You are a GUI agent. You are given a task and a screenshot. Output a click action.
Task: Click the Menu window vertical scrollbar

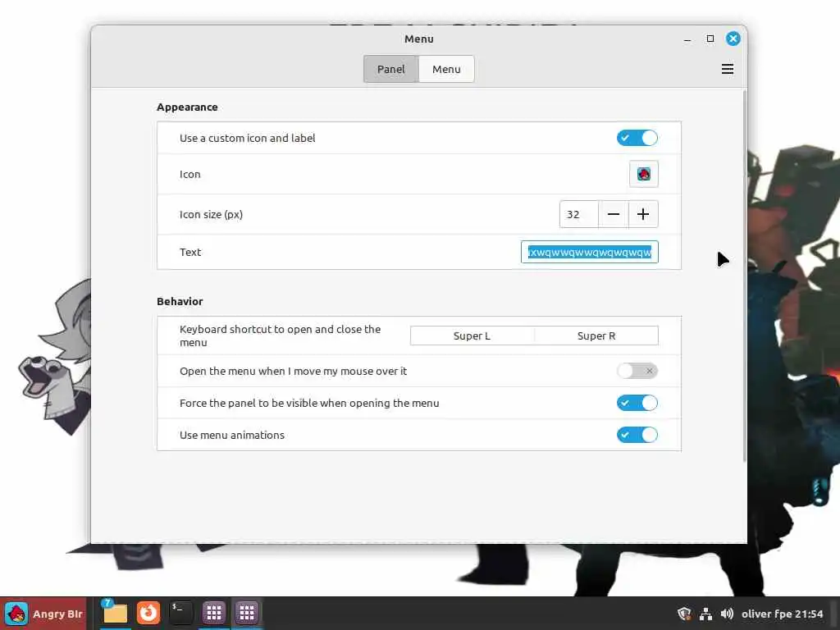point(745,276)
